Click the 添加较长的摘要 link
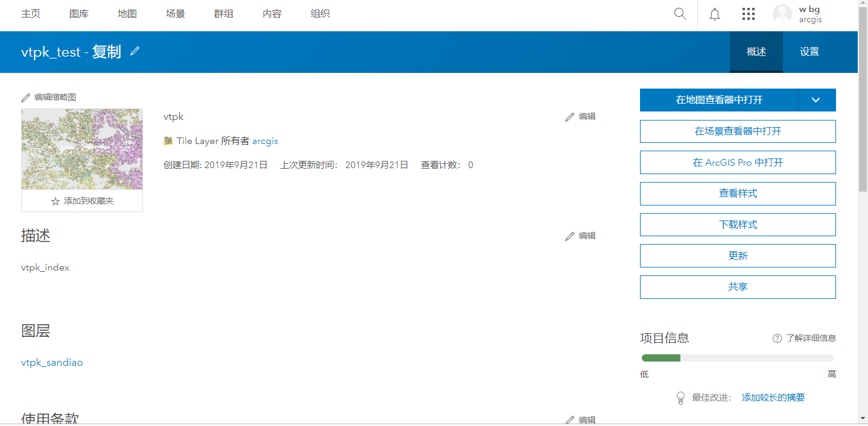The width and height of the screenshot is (868, 426). tap(773, 398)
